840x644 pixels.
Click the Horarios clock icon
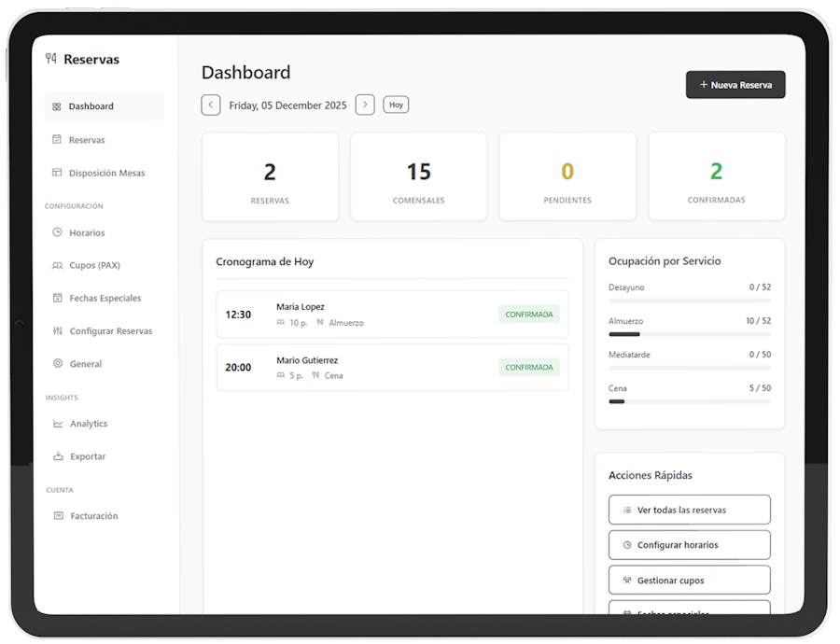(x=57, y=232)
